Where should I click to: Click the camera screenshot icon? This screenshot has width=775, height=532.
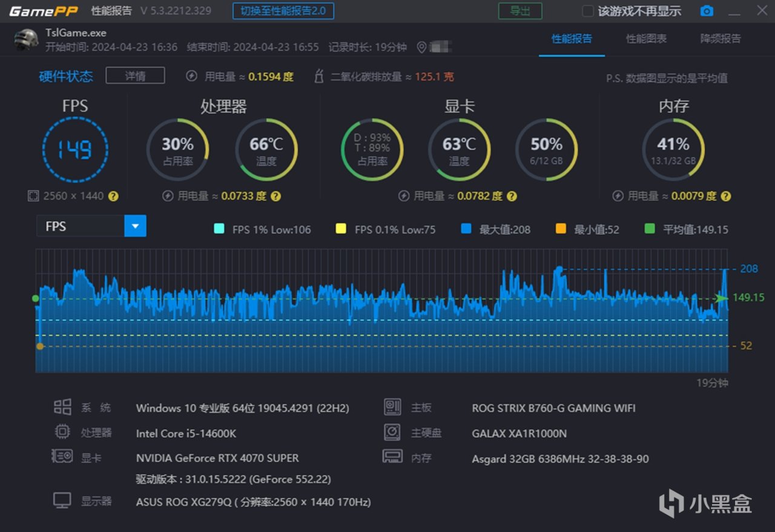tap(706, 11)
